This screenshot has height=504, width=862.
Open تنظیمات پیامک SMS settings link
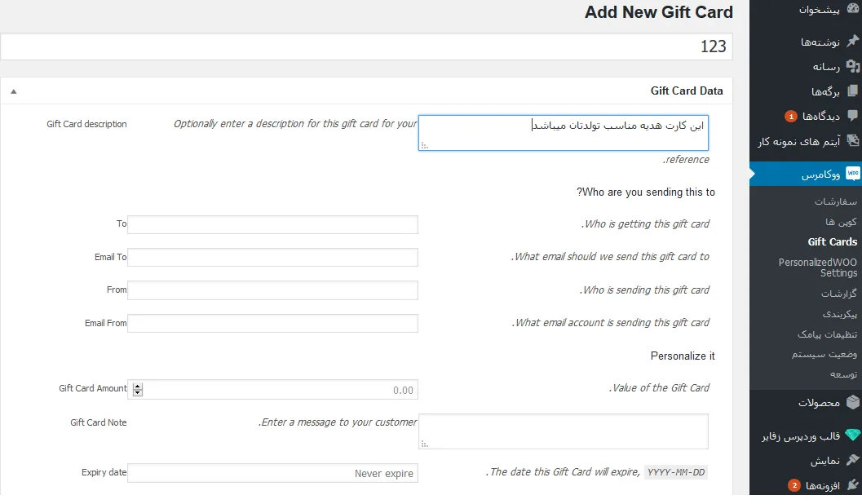(827, 334)
